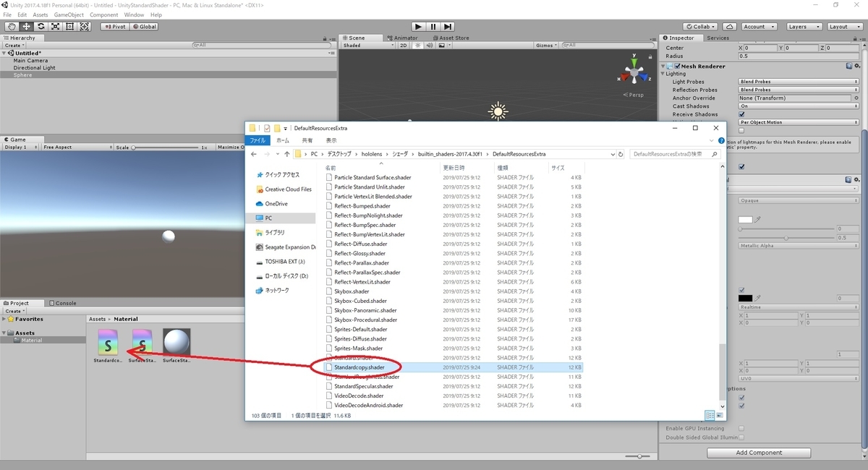Switch to the Asset Store tab

pos(450,38)
